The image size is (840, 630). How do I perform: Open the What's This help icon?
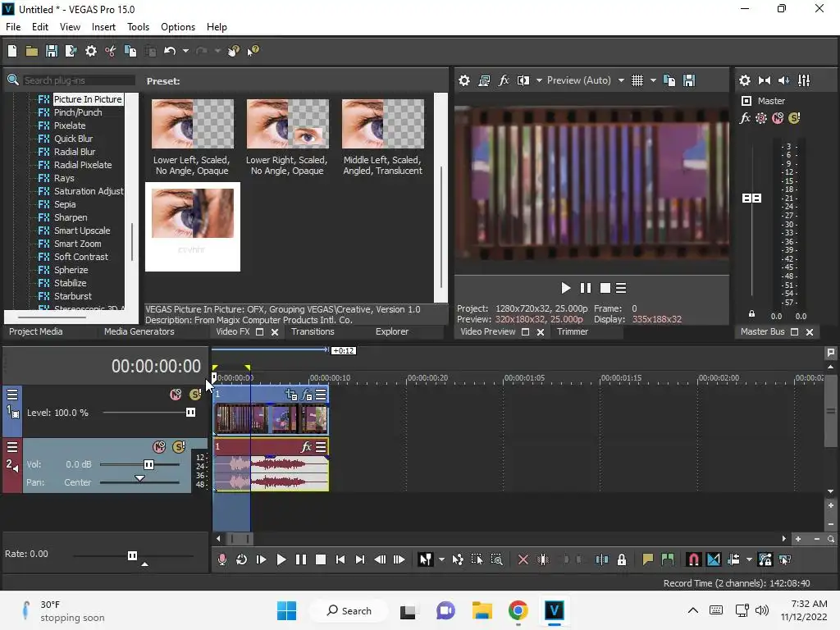[253, 51]
